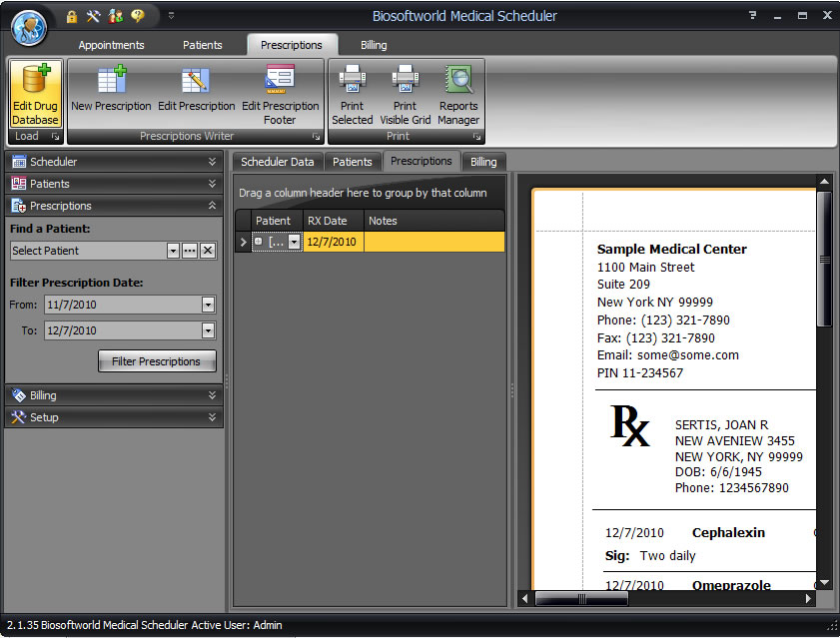Sort by the RX Date column header
The width and height of the screenshot is (840, 638).
pyautogui.click(x=334, y=221)
